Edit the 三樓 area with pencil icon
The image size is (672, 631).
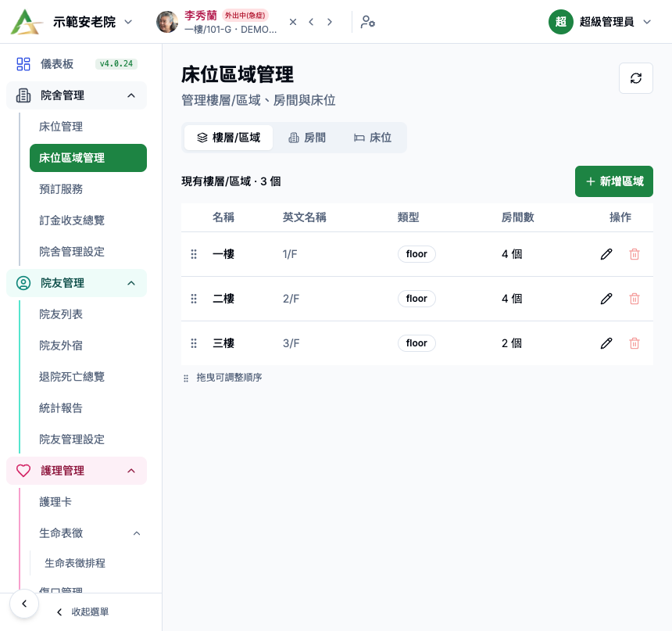606,343
